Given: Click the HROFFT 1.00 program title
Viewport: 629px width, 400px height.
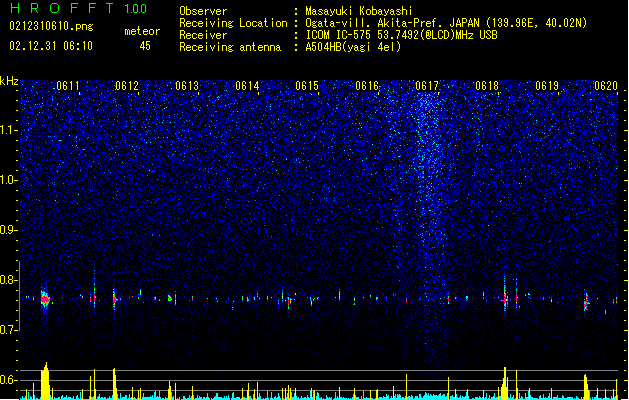Looking at the screenshot, I should click(79, 8).
